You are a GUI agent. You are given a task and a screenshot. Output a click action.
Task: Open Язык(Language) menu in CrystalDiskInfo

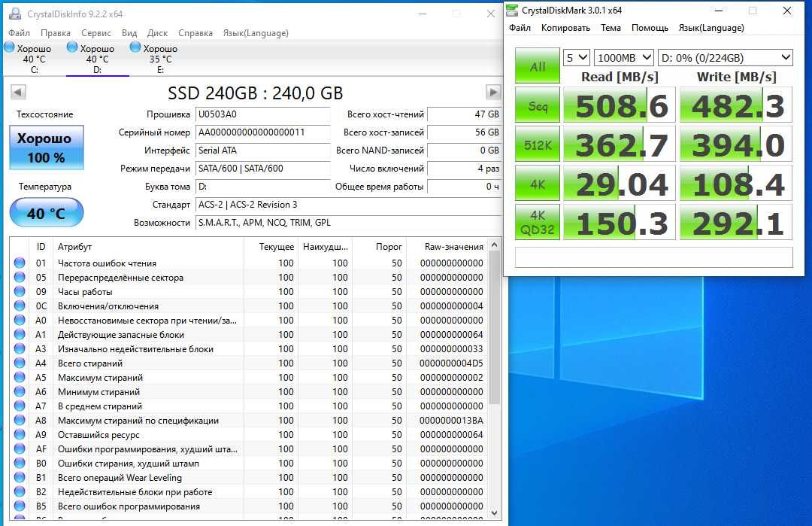tap(256, 32)
